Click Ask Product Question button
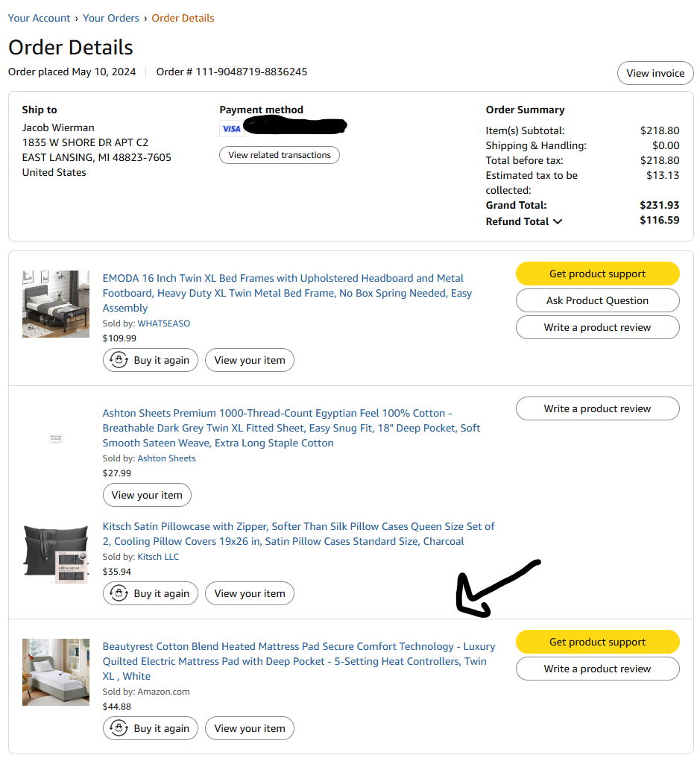700x761 pixels. tap(598, 300)
